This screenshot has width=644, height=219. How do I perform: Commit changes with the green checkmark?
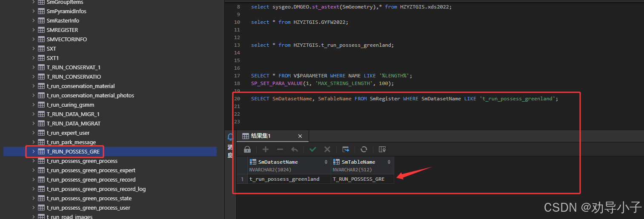coord(313,149)
